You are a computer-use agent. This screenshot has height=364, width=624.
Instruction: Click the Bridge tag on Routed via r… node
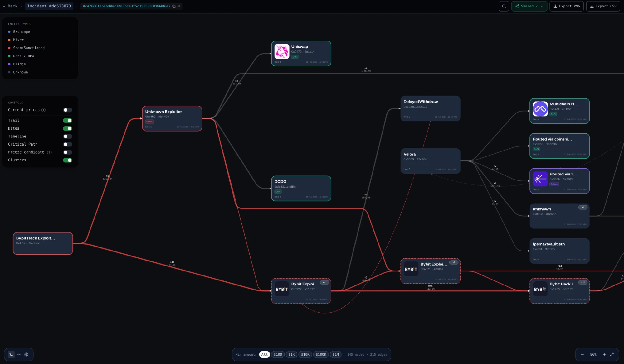tap(554, 184)
